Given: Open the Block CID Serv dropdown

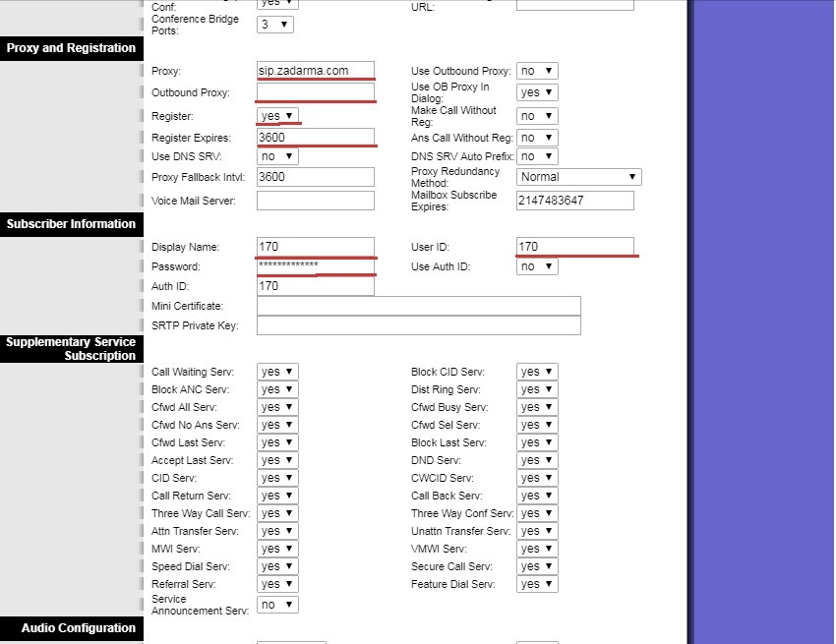Looking at the screenshot, I should (537, 372).
